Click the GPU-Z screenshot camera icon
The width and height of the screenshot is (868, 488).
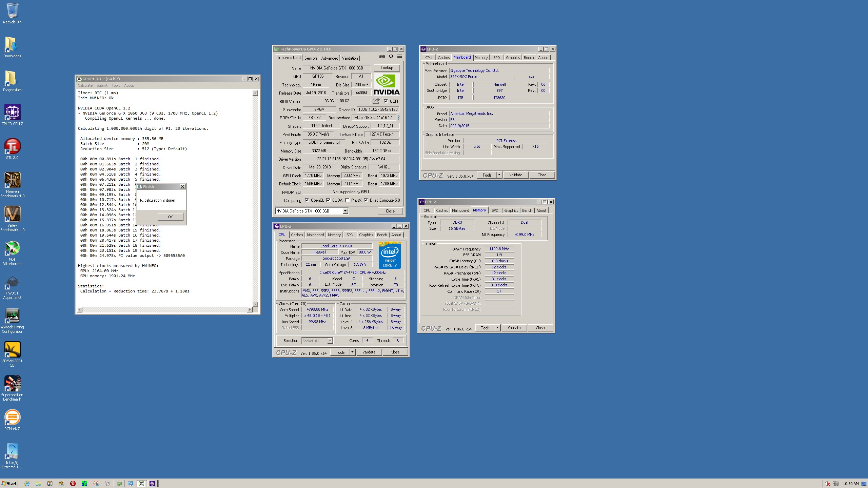point(382,57)
